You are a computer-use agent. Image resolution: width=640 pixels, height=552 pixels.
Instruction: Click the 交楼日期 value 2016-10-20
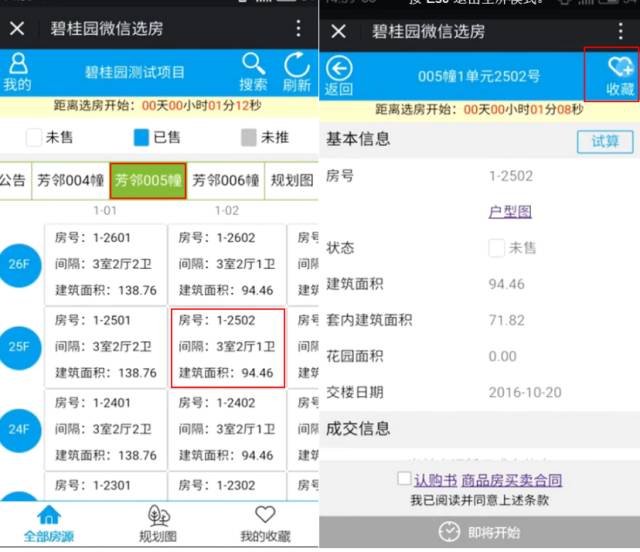(525, 392)
